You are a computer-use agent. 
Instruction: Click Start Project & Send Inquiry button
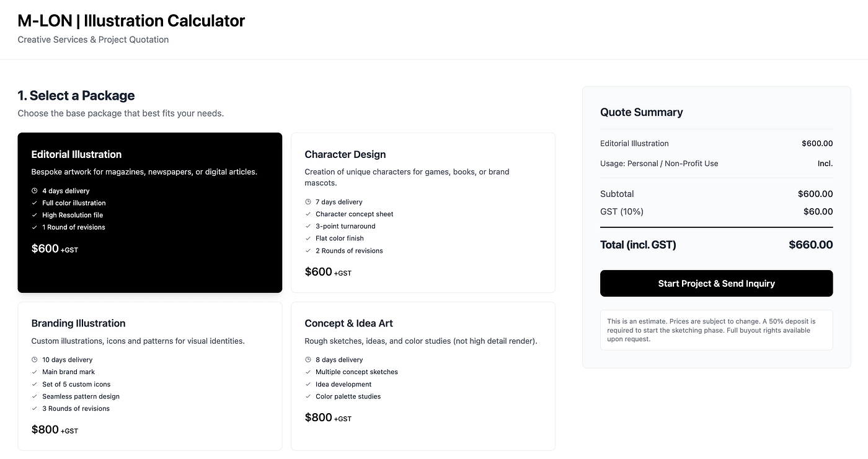716,284
